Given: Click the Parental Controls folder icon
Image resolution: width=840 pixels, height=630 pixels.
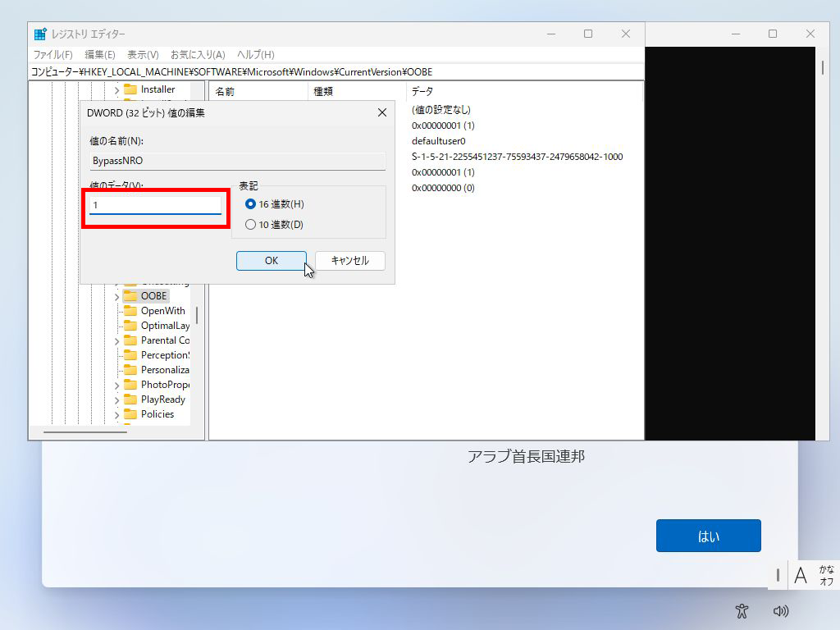Looking at the screenshot, I should pyautogui.click(x=130, y=340).
